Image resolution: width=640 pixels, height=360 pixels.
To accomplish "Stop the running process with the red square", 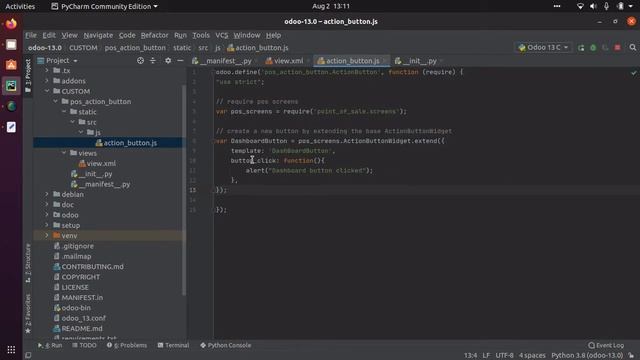I will [x=618, y=48].
